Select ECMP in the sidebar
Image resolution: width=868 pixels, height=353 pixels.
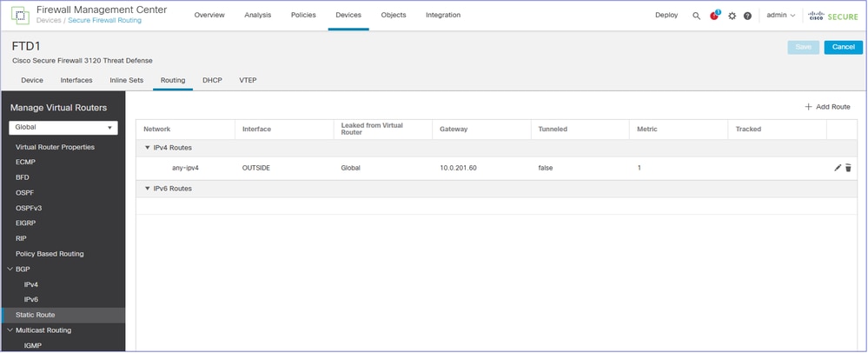pyautogui.click(x=25, y=163)
